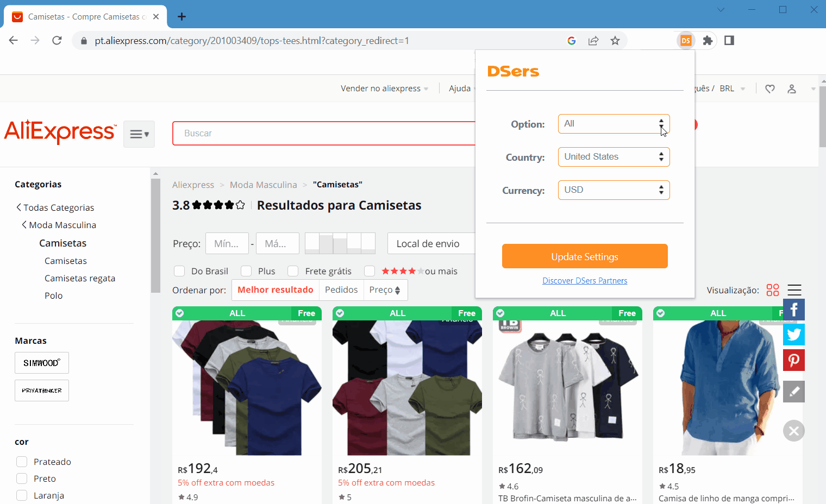
Task: Open the blue linen shirt product image
Action: (728, 388)
